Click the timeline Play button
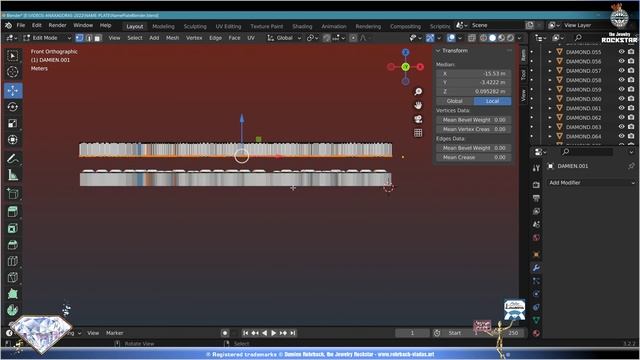 [273, 333]
